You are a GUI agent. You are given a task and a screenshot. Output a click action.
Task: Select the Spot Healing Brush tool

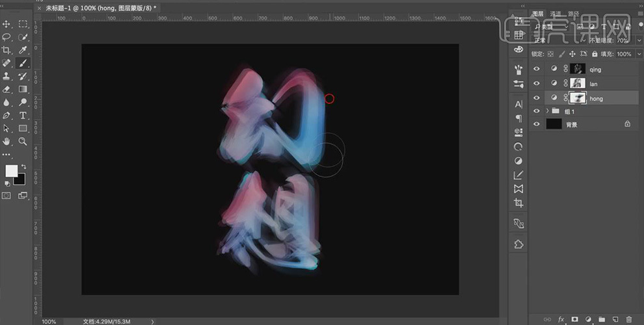6,63
